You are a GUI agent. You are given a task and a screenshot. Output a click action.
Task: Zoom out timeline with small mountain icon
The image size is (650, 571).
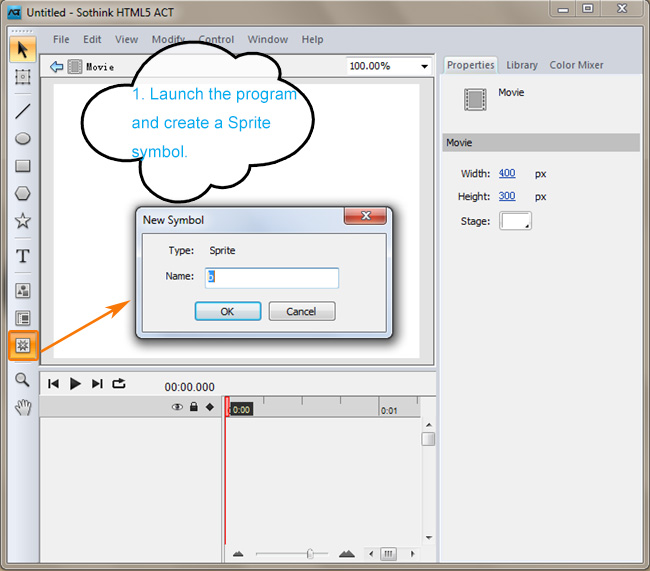coord(238,554)
